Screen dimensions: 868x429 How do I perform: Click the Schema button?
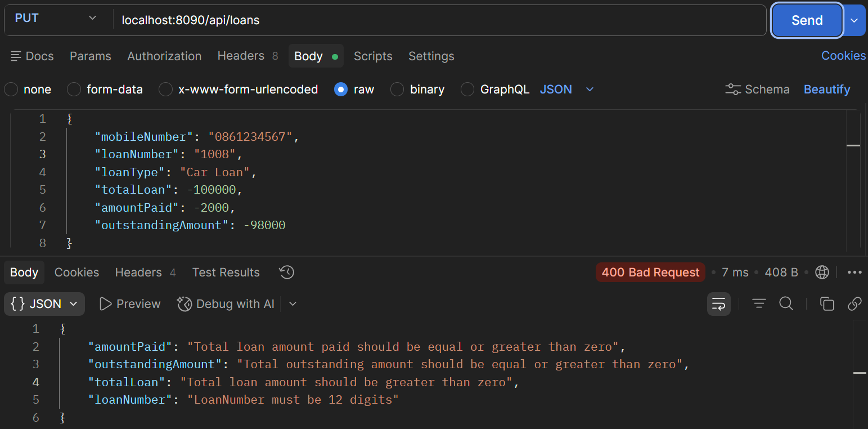(x=757, y=90)
